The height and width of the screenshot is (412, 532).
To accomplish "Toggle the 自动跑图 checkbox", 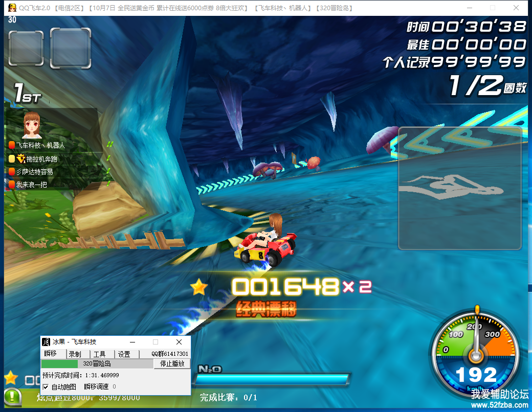I will tap(46, 387).
